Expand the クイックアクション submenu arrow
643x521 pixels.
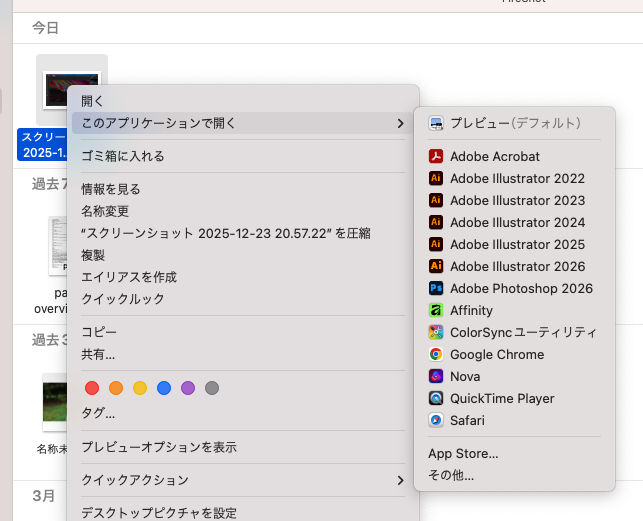(x=400, y=480)
